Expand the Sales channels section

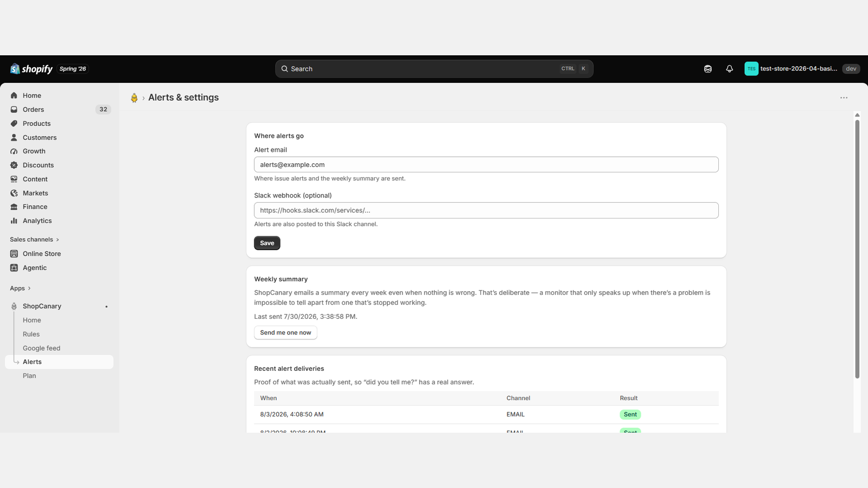point(34,240)
